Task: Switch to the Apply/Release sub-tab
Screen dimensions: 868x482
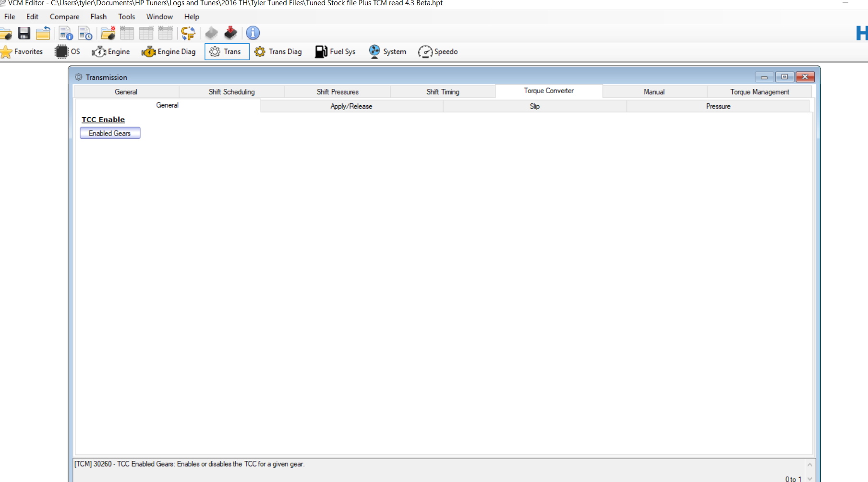Action: [x=351, y=106]
